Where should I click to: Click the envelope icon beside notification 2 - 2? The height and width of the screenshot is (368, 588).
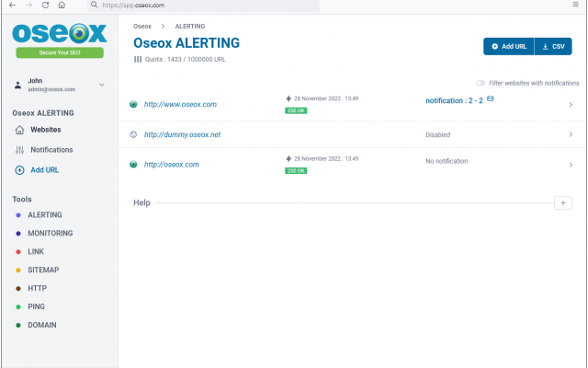(490, 98)
